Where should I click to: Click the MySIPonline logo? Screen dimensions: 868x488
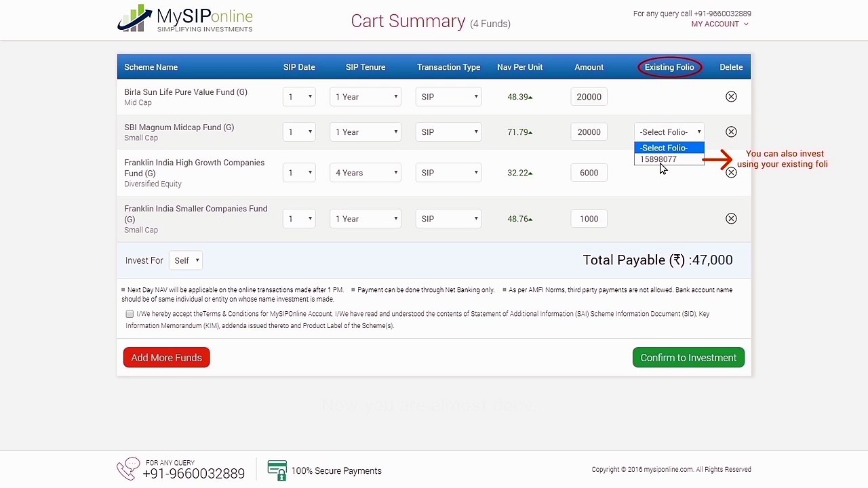tap(185, 19)
